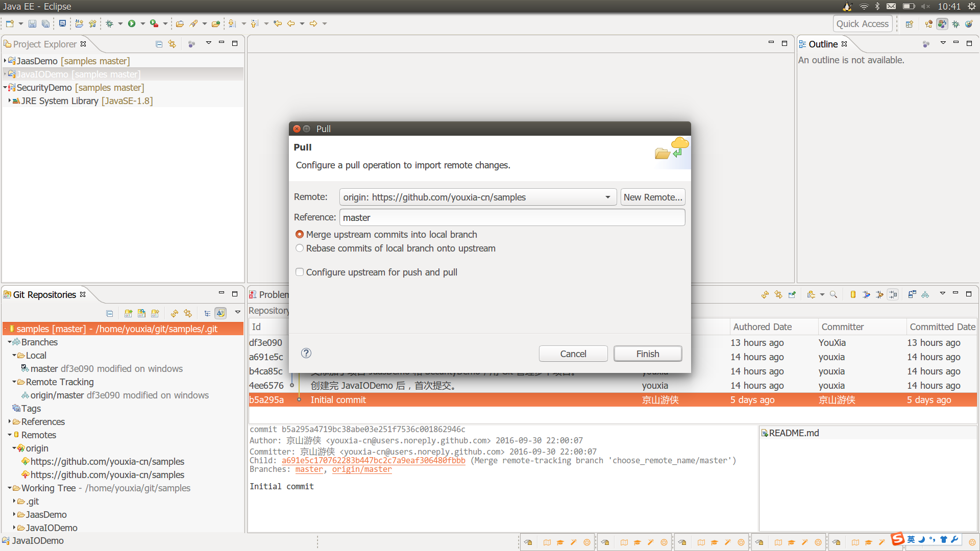
Task: Collapse the Branches tree node
Action: tap(10, 342)
